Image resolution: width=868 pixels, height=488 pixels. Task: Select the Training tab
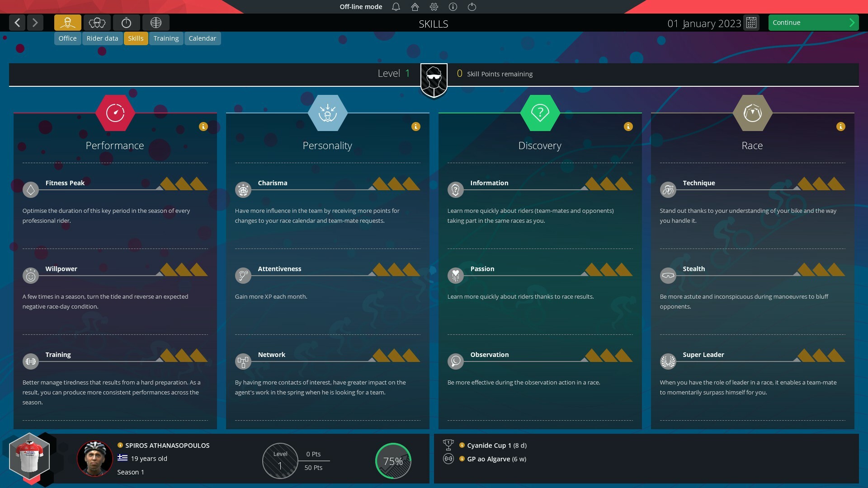166,38
